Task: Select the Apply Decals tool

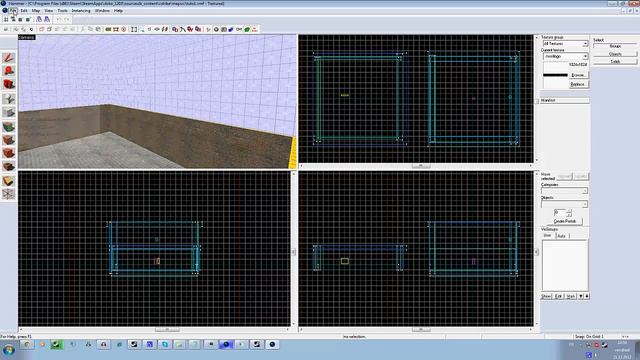Action: 9,153
